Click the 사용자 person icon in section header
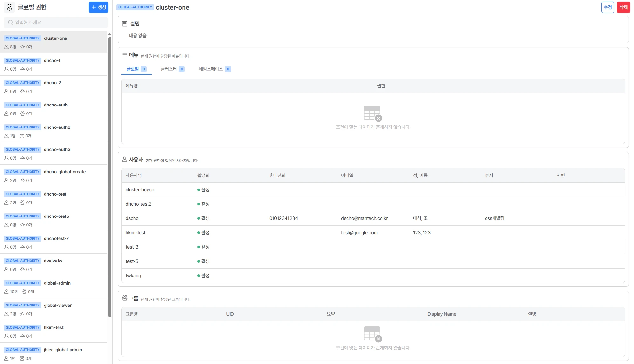Screen dimensions: 634x364 tap(125, 160)
